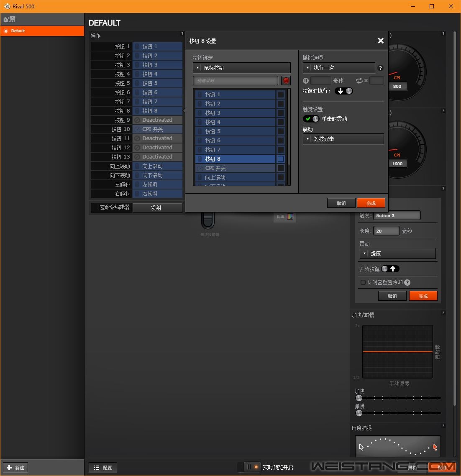Check the box next to CPI toggle in list
461x476 pixels.
click(x=281, y=168)
